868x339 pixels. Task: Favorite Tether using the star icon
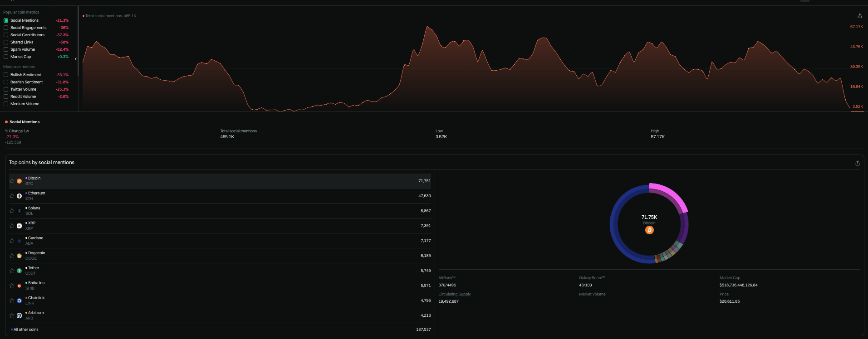tap(12, 271)
